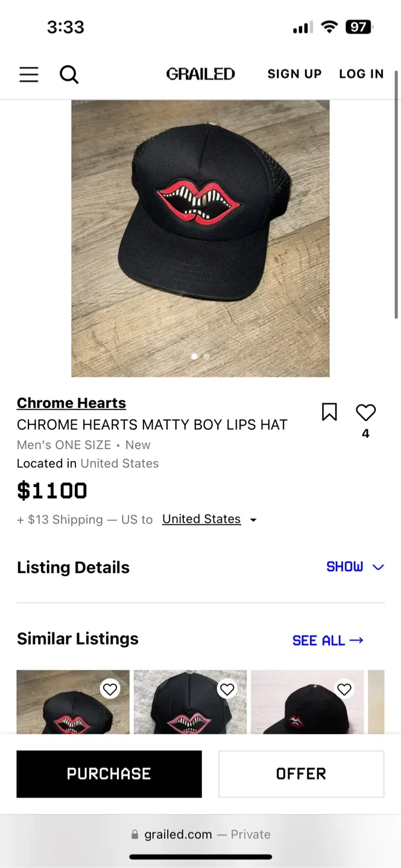The width and height of the screenshot is (401, 868).
Task: Click the GRAILED logo
Action: (x=200, y=74)
